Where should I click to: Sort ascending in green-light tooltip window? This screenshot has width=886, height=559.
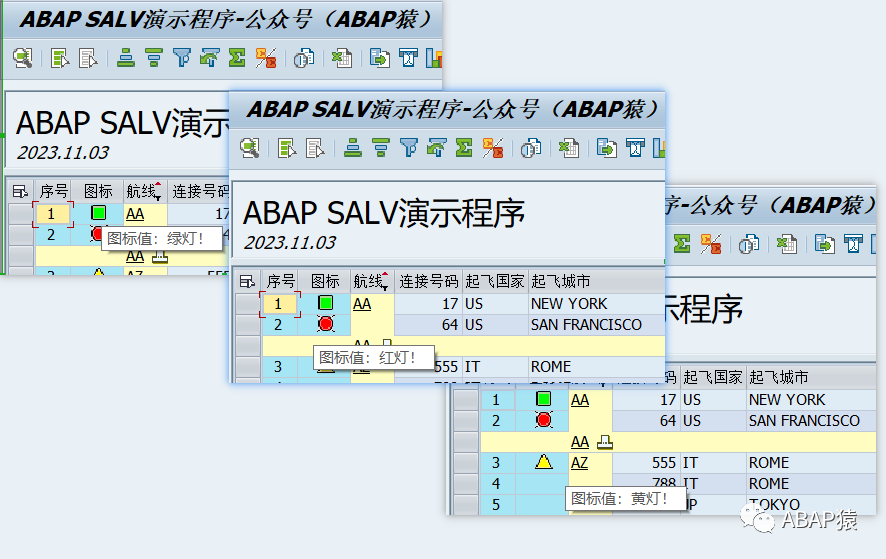[125, 58]
